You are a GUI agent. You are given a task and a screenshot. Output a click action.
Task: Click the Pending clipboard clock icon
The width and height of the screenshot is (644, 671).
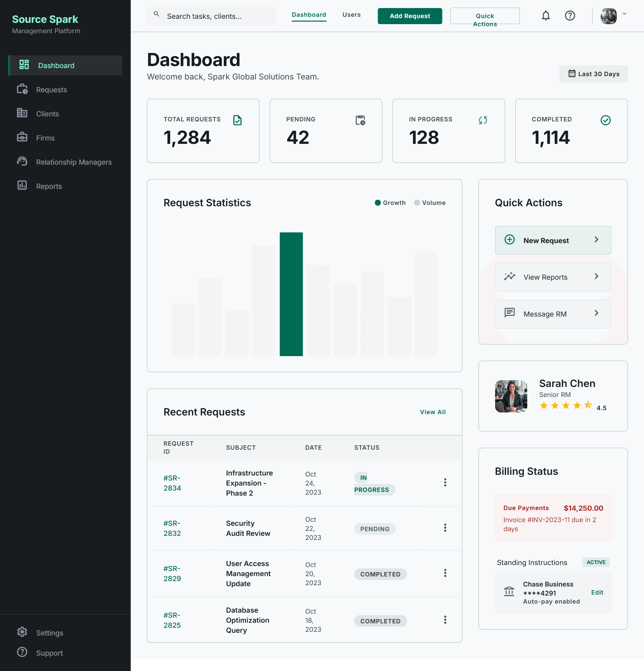[360, 120]
